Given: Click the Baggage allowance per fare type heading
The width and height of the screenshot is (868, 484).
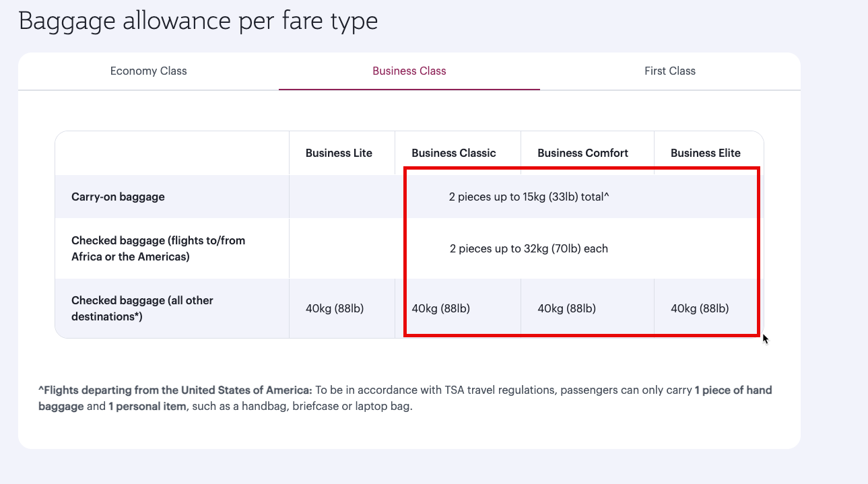Looking at the screenshot, I should (x=198, y=21).
